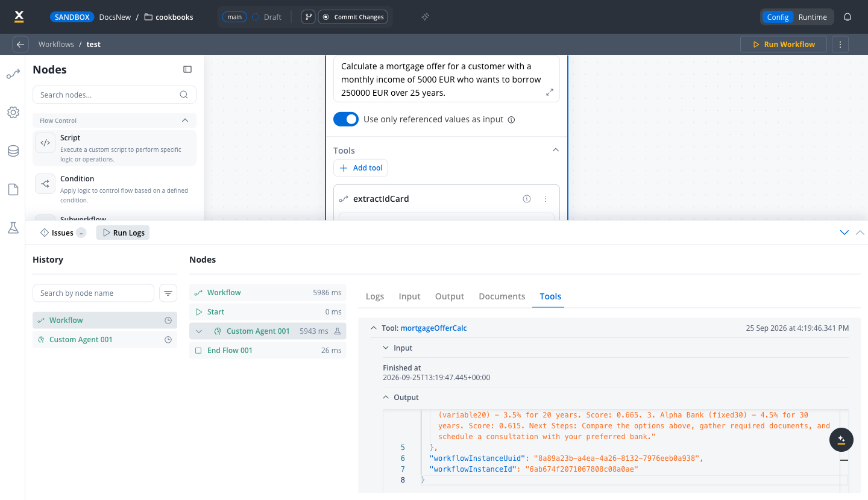Click the Run Workflow button
Viewport: 868px width, 500px height.
(x=784, y=44)
